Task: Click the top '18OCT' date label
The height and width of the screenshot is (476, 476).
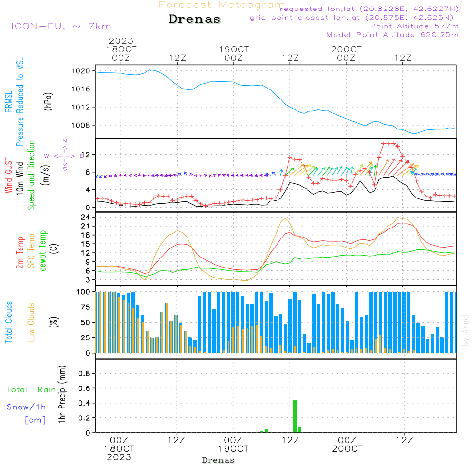Action: coord(121,50)
